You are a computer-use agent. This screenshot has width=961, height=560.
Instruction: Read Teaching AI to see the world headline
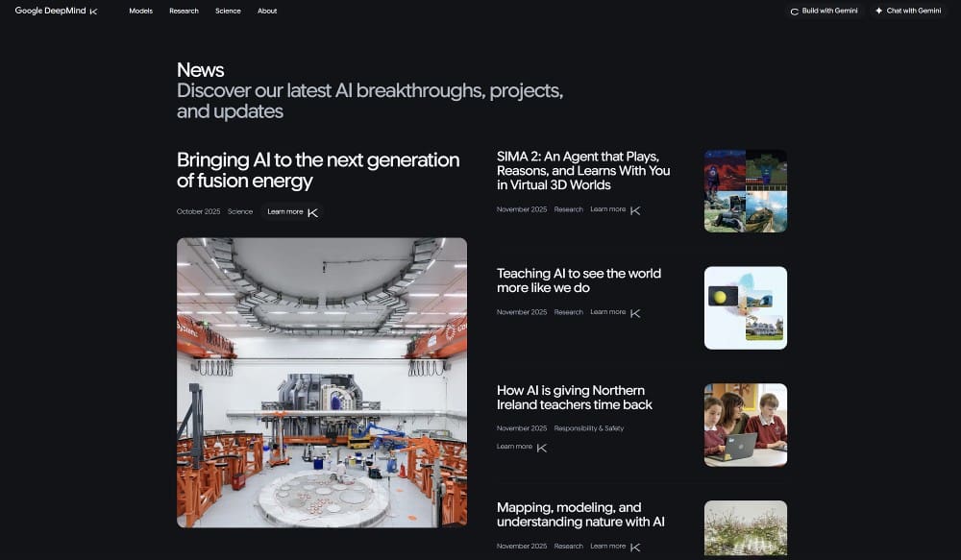click(x=579, y=280)
